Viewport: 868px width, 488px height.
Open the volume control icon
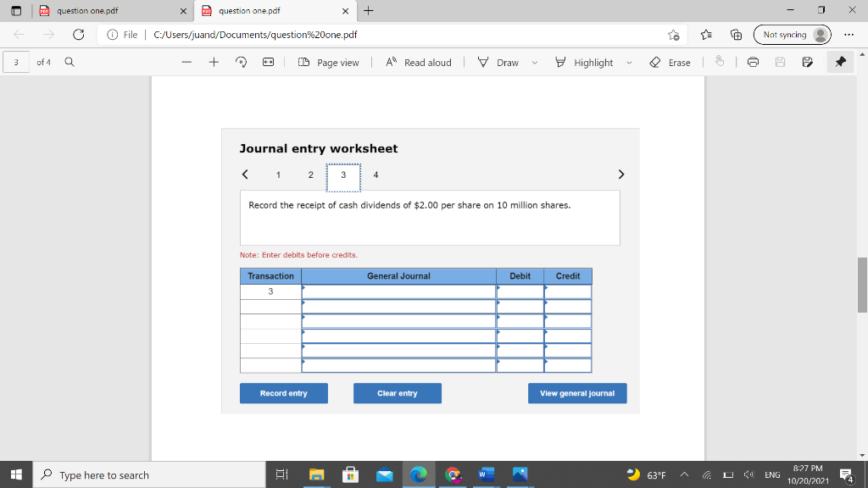(x=749, y=474)
